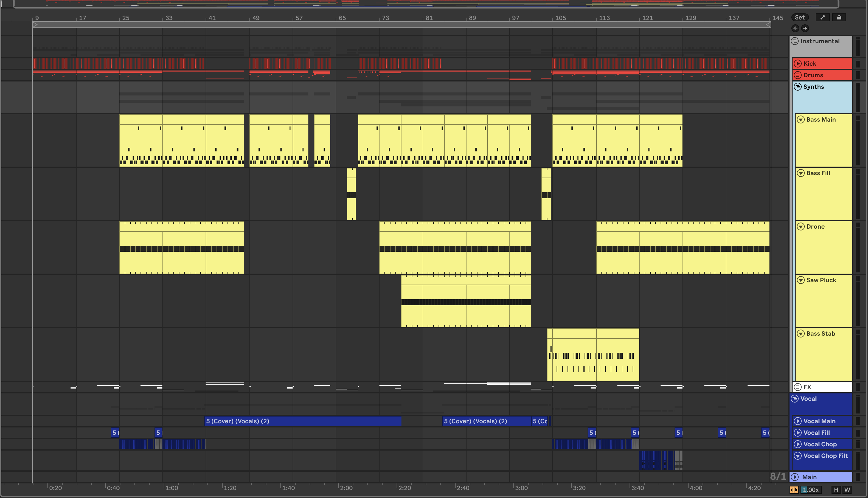Screen dimensions: 868x498
Task: Select the Saw Pluck MIDI clip
Action: (466, 301)
